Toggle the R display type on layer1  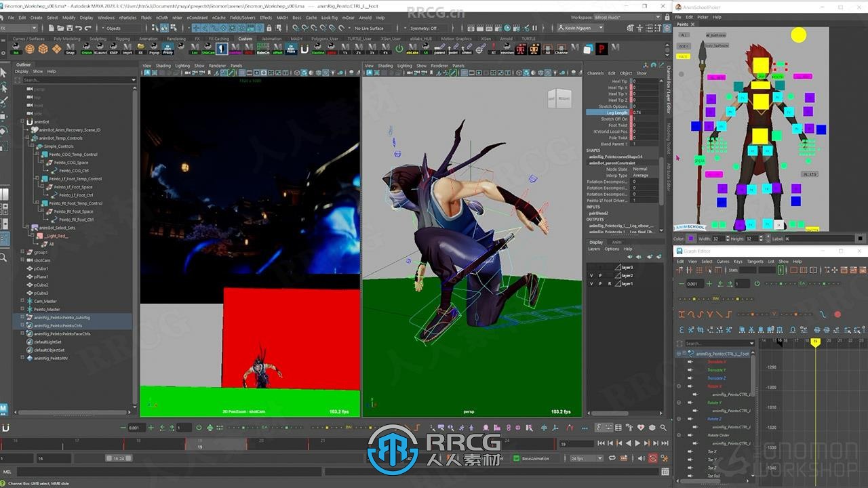point(609,283)
